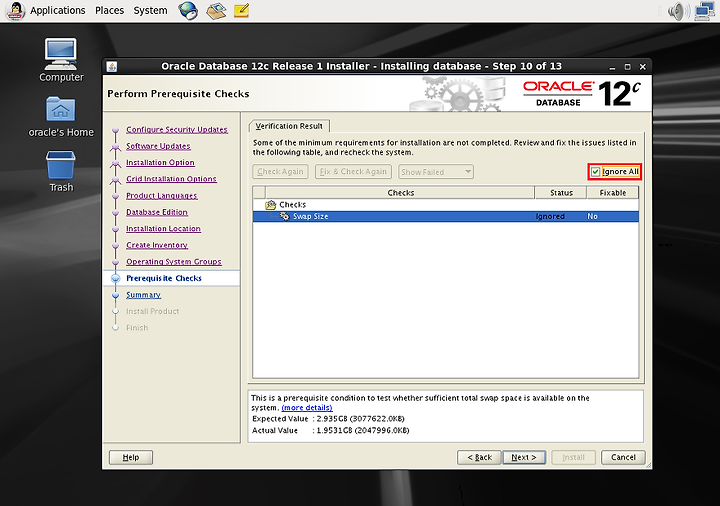Open the more details link

pyautogui.click(x=307, y=408)
